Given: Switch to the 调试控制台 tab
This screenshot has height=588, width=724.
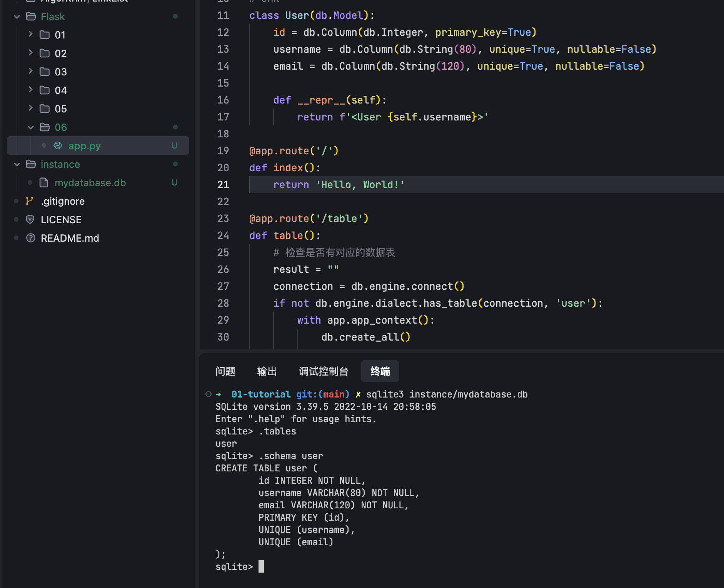Looking at the screenshot, I should 324,371.
